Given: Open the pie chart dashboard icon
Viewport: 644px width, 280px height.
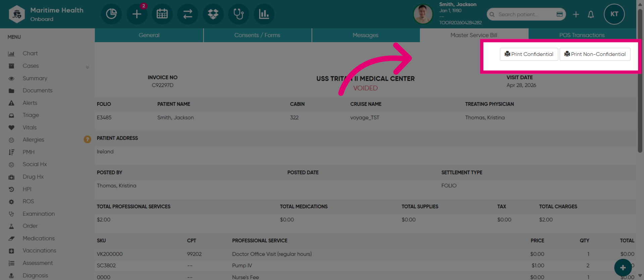Looking at the screenshot, I should tap(111, 14).
